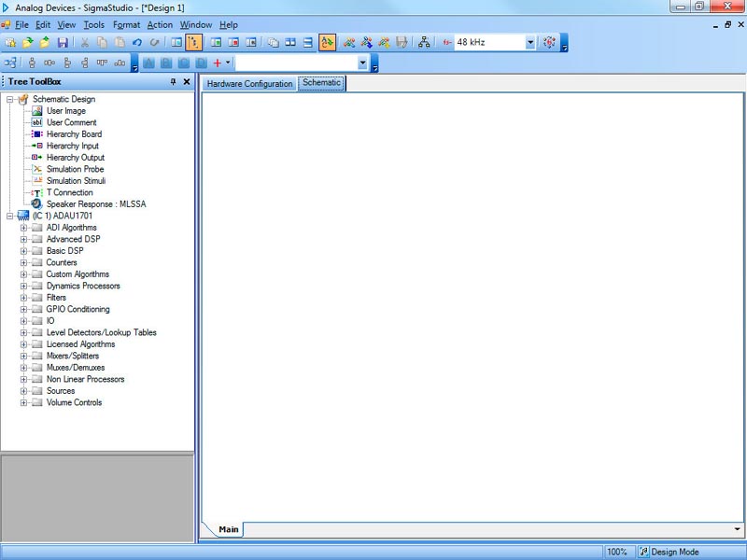The image size is (747, 560).
Task: Collapse the Schematic Design tree node
Action: pyautogui.click(x=9, y=99)
